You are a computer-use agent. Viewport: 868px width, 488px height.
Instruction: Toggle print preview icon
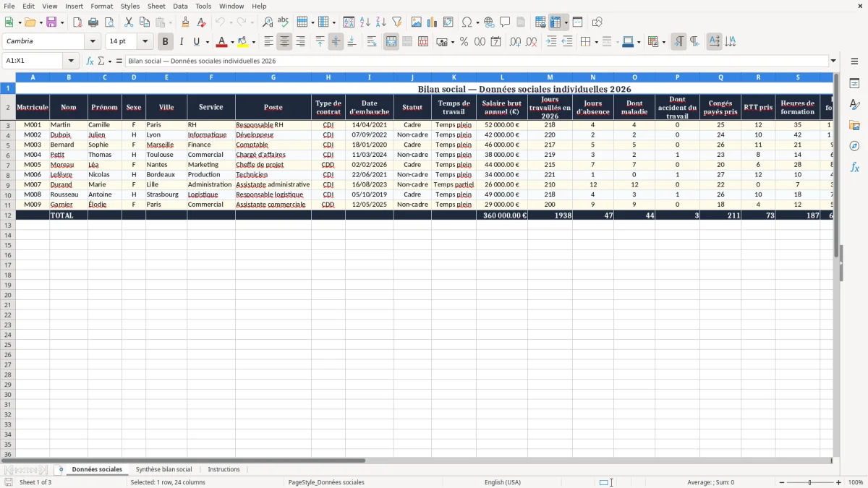[109, 22]
